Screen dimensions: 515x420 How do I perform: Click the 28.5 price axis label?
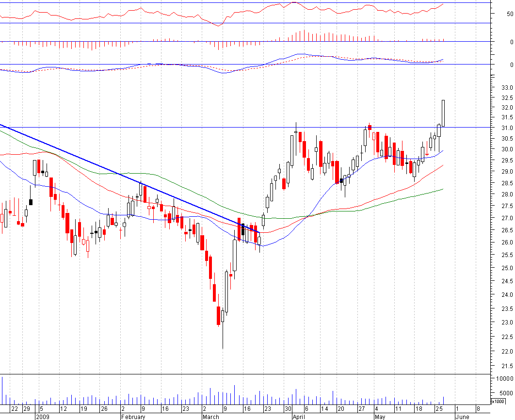pyautogui.click(x=507, y=183)
